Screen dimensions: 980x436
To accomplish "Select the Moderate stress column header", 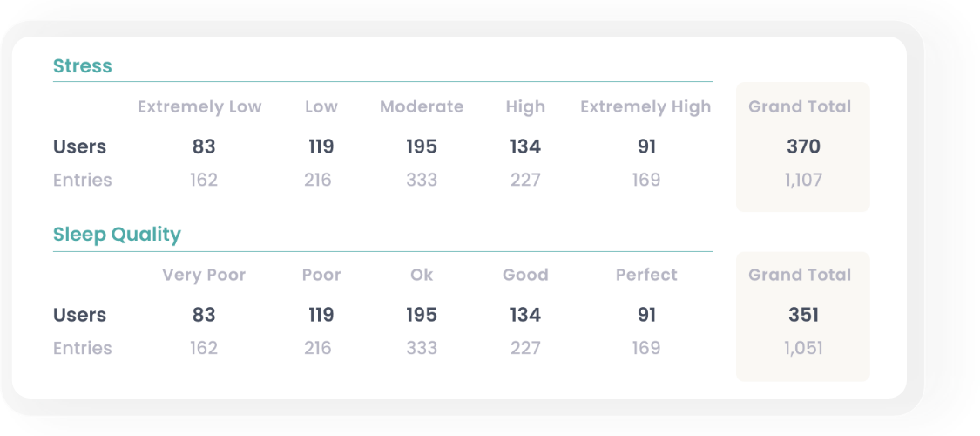I will click(x=422, y=107).
